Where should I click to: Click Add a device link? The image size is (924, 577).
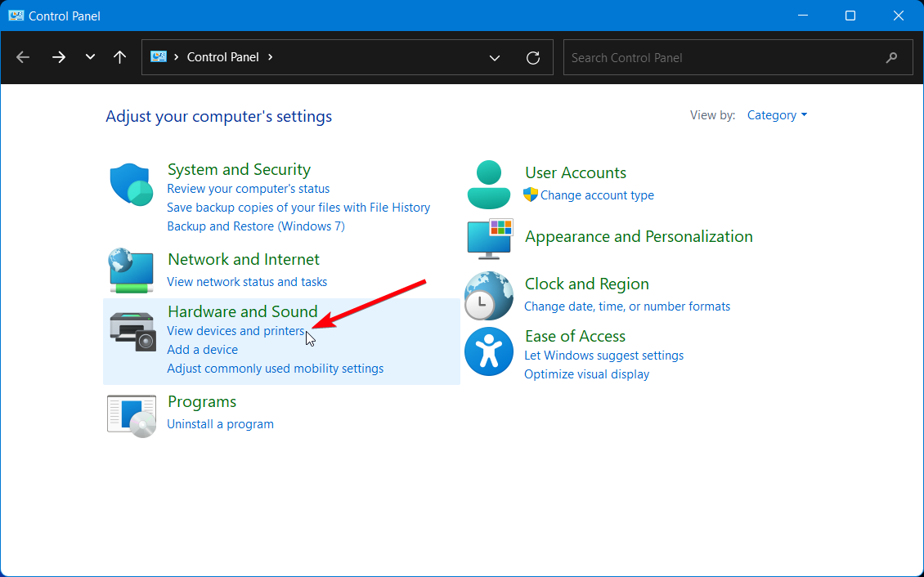tap(202, 350)
